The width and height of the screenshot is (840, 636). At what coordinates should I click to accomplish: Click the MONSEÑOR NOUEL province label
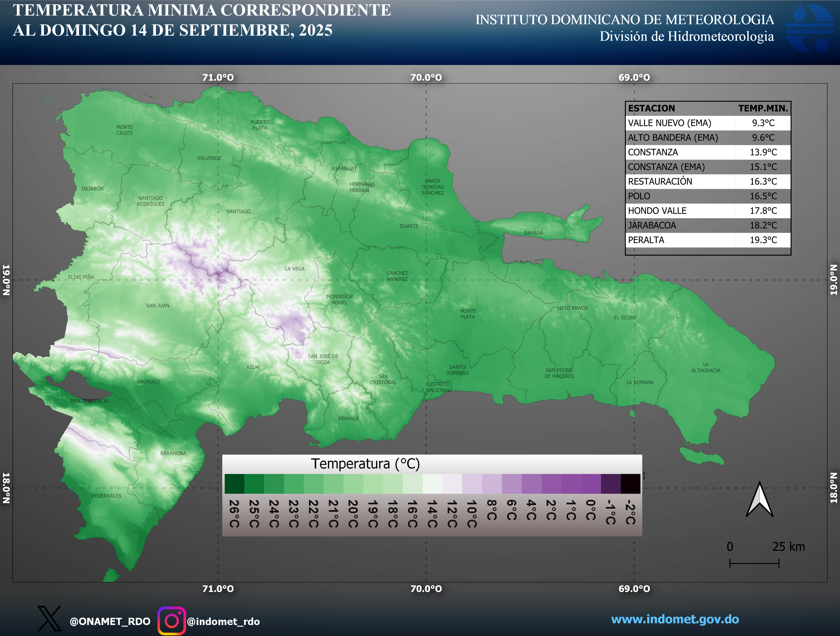[x=339, y=299]
